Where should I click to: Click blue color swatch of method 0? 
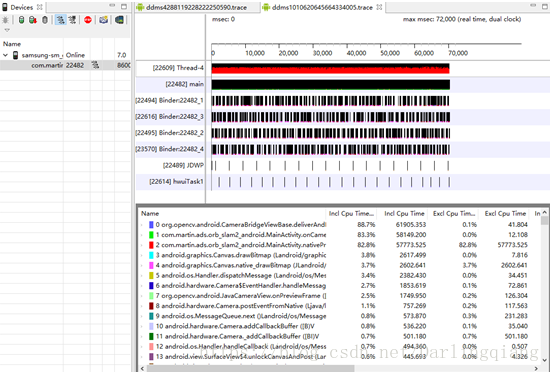tap(151, 225)
